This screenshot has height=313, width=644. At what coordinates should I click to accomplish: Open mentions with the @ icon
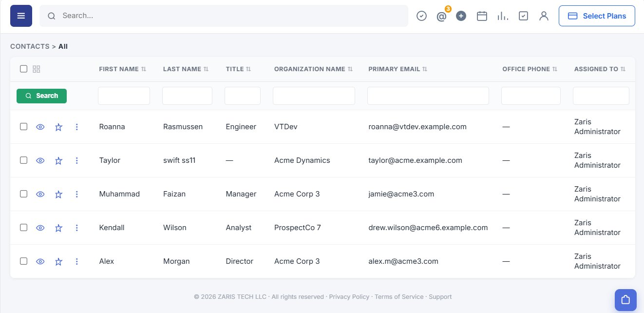pos(441,17)
